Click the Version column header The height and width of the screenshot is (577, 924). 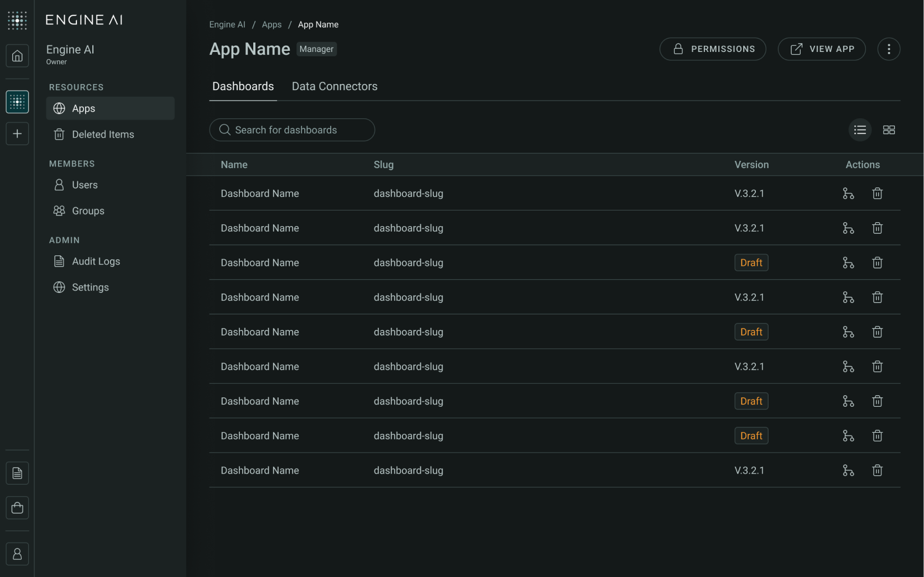point(751,165)
